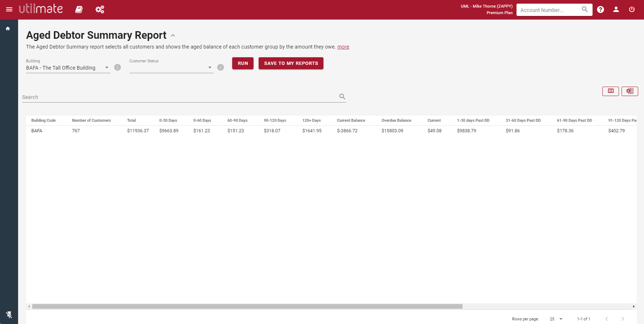
Task: Sort by Overdue Balance column header
Action: 396,120
